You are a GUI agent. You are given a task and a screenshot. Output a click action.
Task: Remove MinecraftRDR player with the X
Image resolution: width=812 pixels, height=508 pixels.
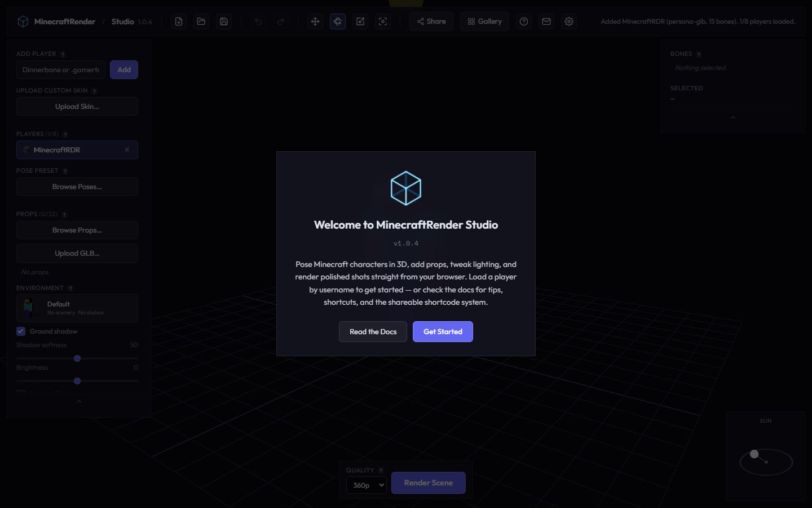(x=127, y=150)
